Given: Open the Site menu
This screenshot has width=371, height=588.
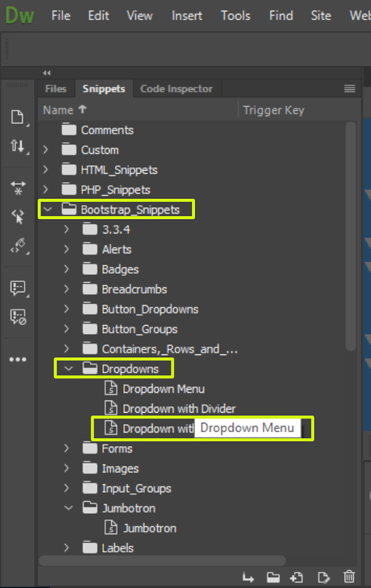Looking at the screenshot, I should tap(321, 16).
